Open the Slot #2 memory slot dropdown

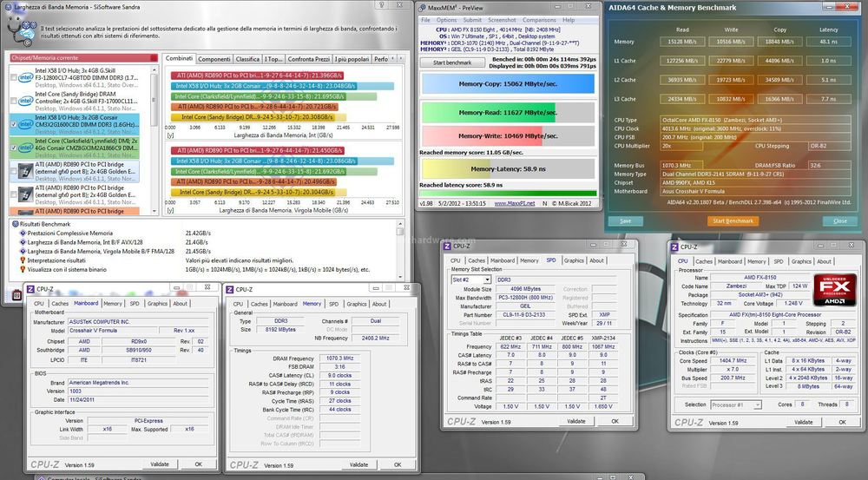click(x=471, y=279)
